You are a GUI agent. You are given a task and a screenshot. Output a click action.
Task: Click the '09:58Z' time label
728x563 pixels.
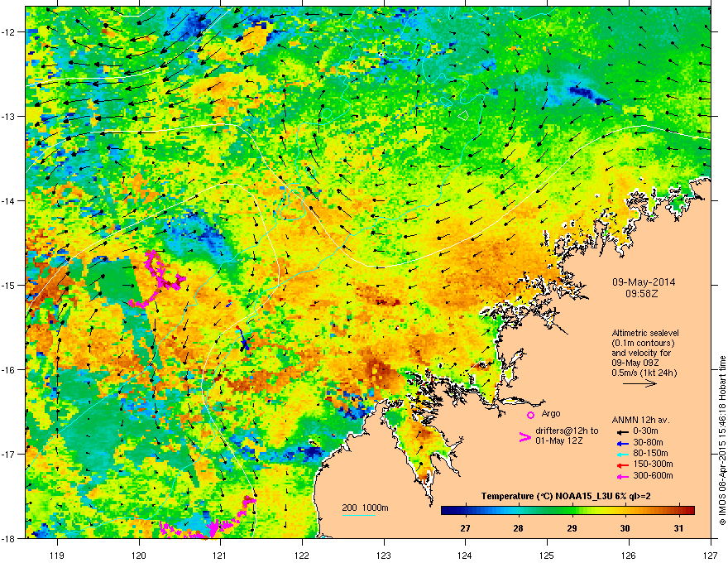644,294
